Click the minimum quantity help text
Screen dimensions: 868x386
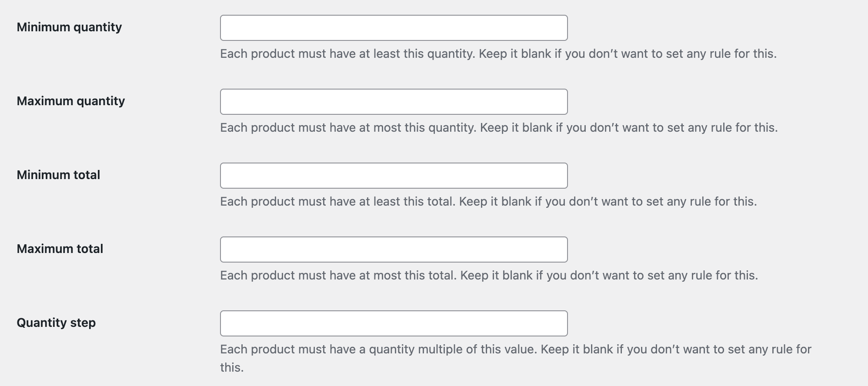point(498,53)
